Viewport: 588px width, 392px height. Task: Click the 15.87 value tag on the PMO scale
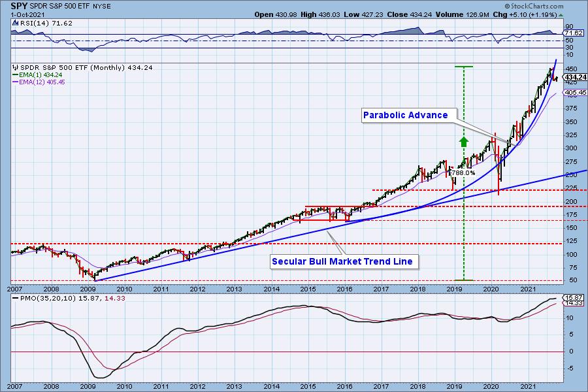tap(574, 297)
